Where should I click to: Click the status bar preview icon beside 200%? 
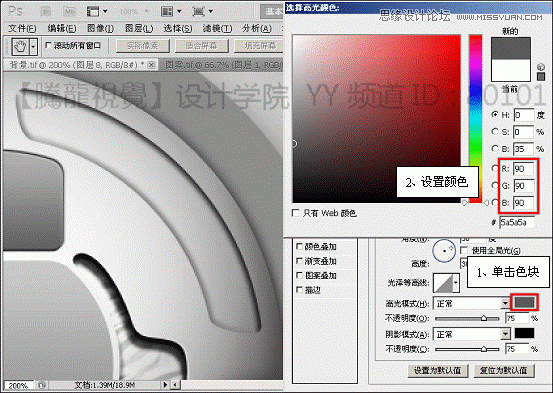(x=42, y=385)
